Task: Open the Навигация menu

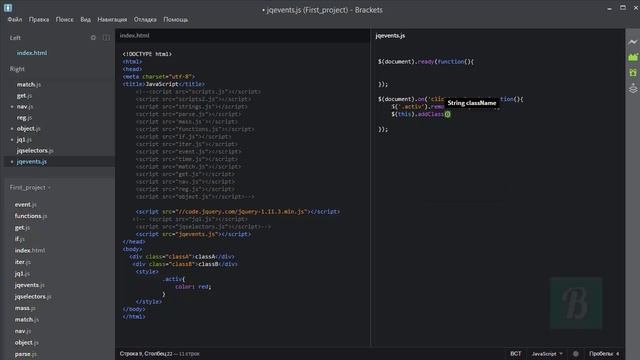Action: tap(112, 20)
